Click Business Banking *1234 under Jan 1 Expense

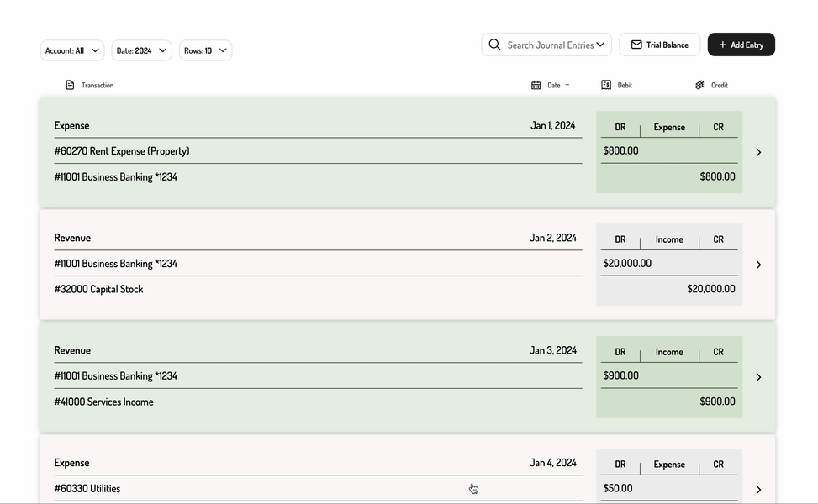116,177
